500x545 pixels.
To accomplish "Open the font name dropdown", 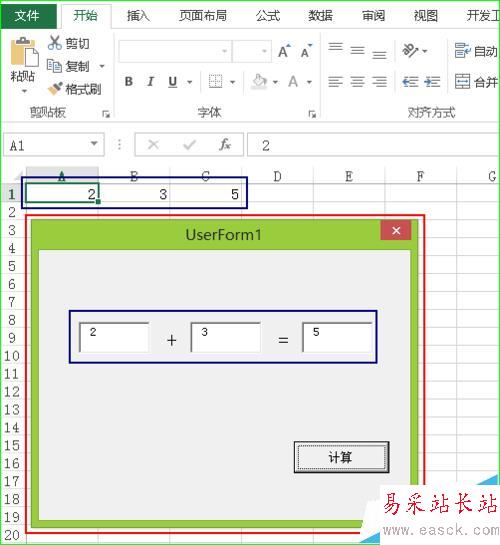I will 225,51.
